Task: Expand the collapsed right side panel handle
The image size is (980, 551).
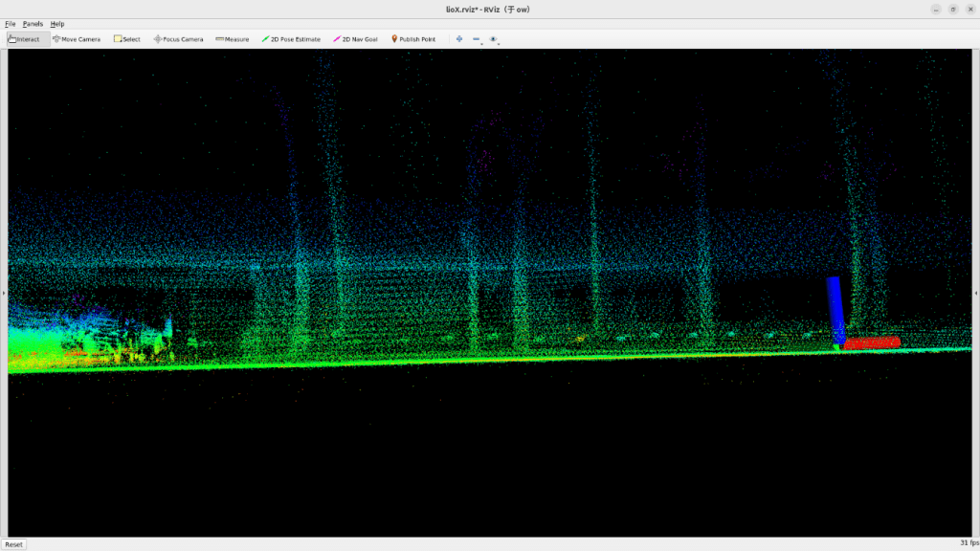Action: (975, 293)
